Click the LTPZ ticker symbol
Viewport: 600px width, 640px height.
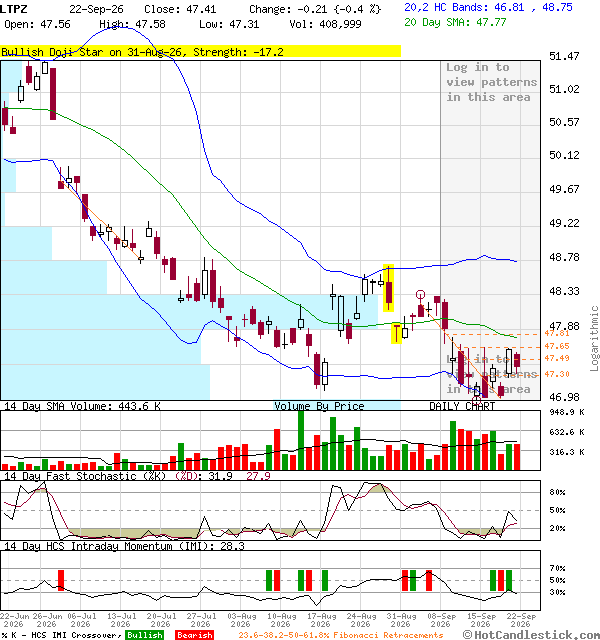click(13, 9)
